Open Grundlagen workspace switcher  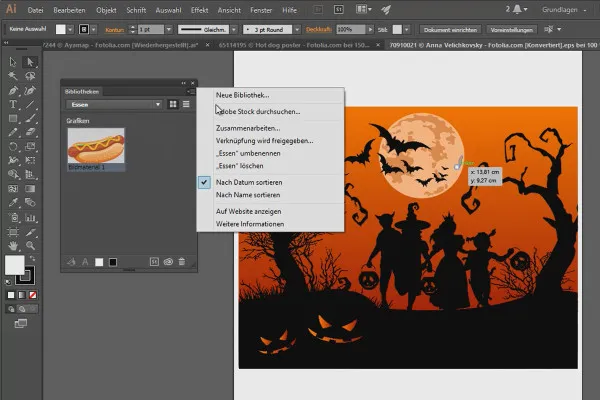[x=563, y=10]
